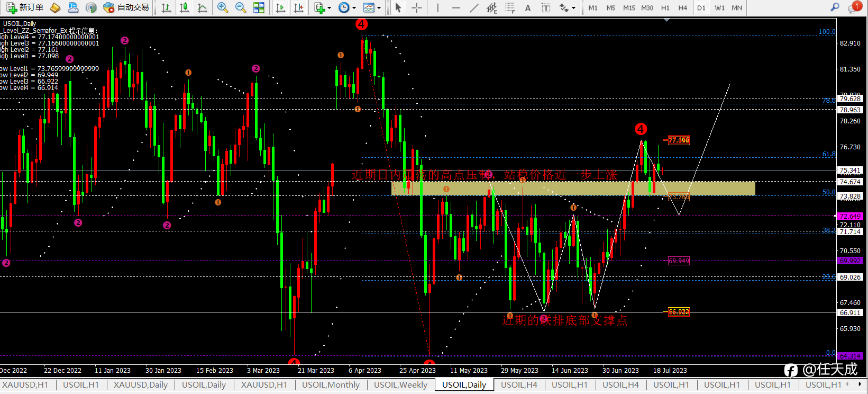Click the New Order (新订单) button
Viewport: 868px width, 394px height.
(x=25, y=7)
